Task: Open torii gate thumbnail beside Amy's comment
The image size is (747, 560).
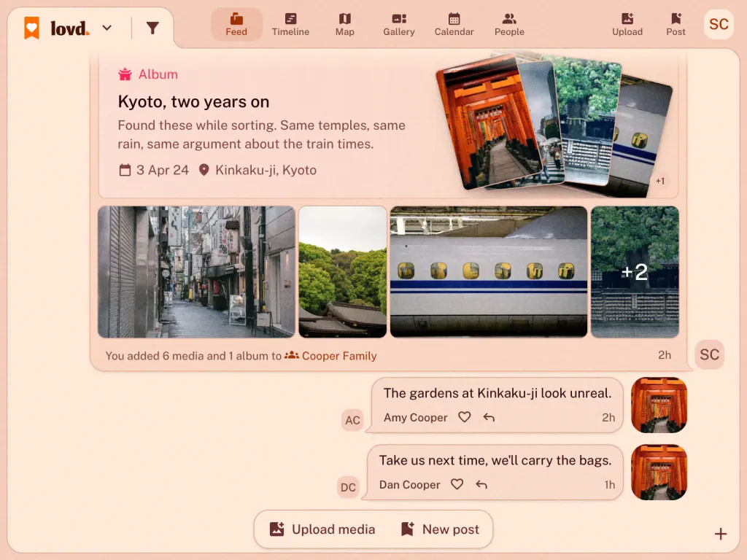Action: pos(659,405)
